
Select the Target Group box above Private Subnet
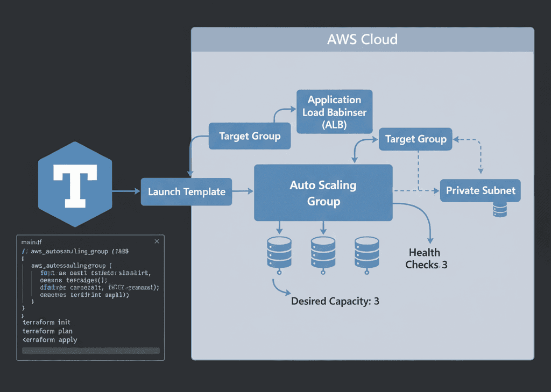416,139
